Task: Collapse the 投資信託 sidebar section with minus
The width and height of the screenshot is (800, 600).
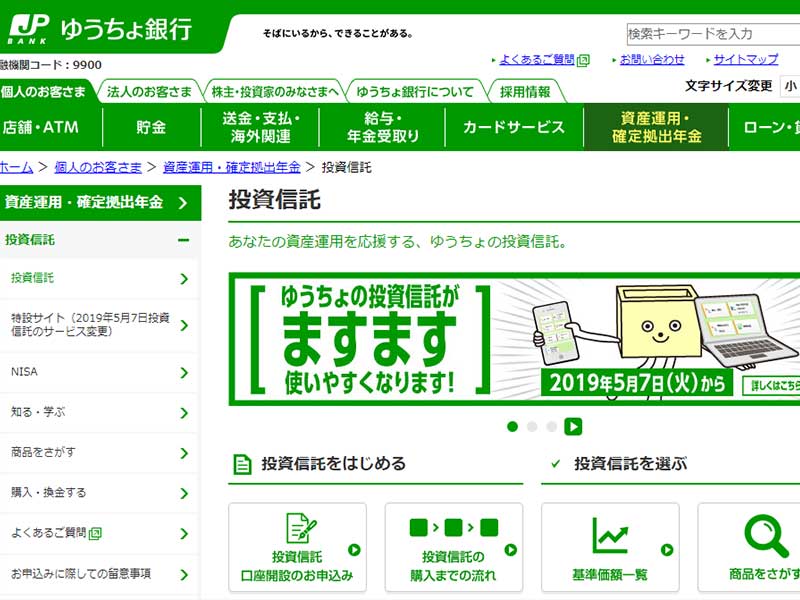Action: (x=184, y=240)
